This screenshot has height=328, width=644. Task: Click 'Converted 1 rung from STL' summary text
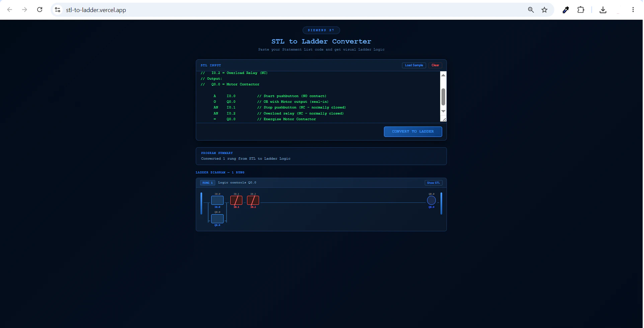pyautogui.click(x=246, y=159)
